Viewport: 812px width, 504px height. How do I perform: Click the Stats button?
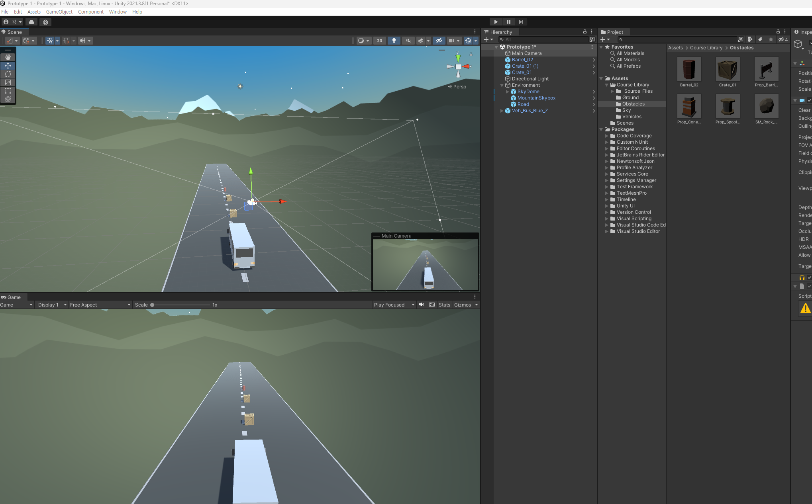coord(444,305)
